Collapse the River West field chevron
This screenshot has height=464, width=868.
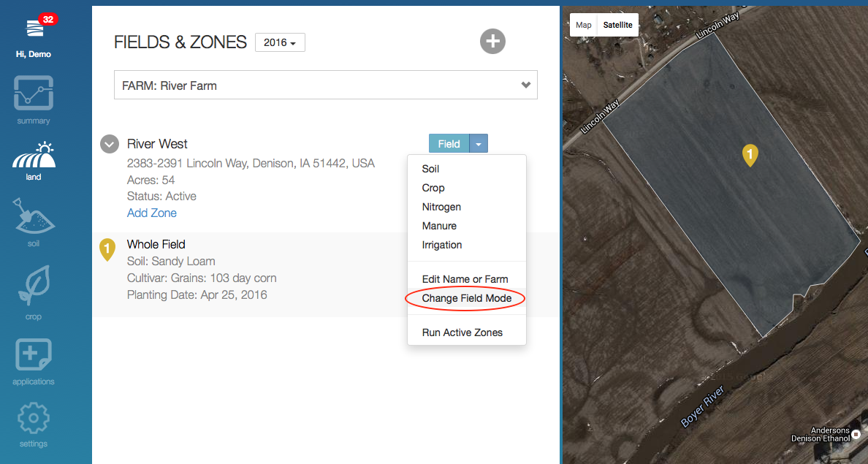(109, 144)
